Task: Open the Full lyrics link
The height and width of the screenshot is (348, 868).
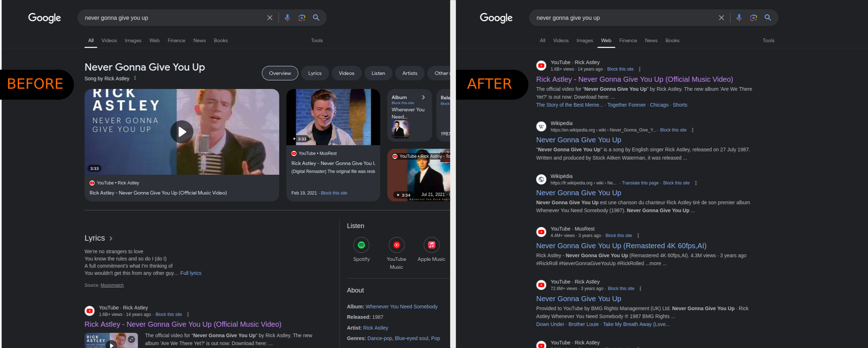Action: [191, 273]
